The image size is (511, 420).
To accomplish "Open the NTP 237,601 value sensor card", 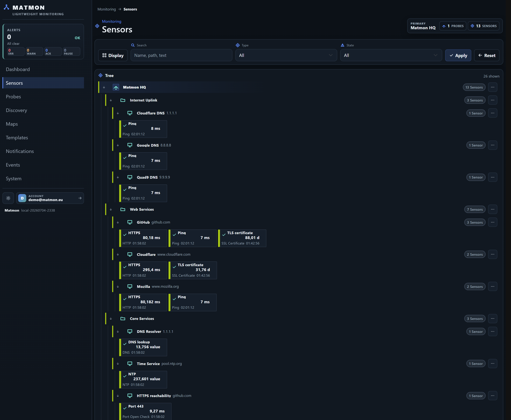I will click(143, 380).
